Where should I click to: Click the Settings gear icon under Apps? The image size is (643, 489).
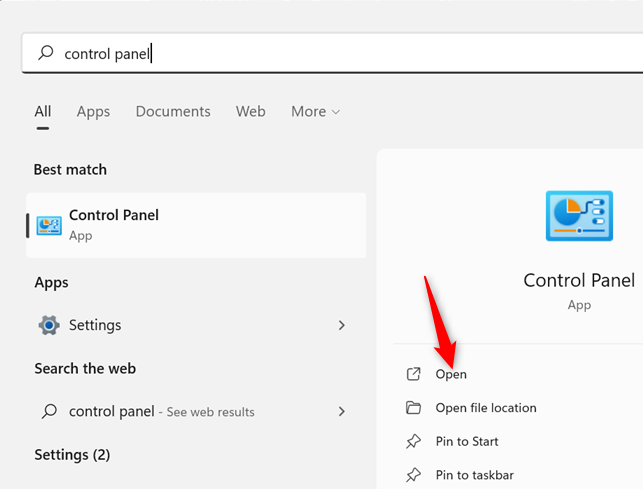click(x=48, y=325)
